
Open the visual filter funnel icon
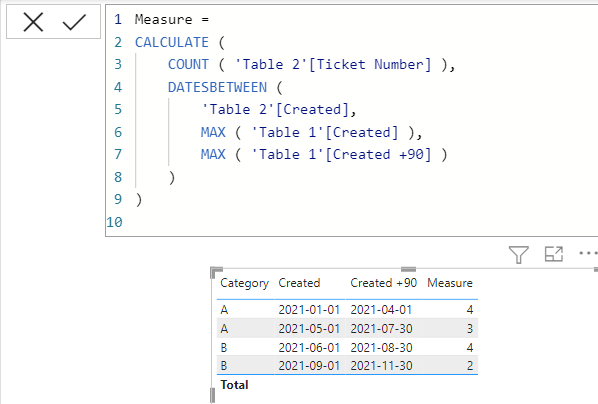coord(519,254)
